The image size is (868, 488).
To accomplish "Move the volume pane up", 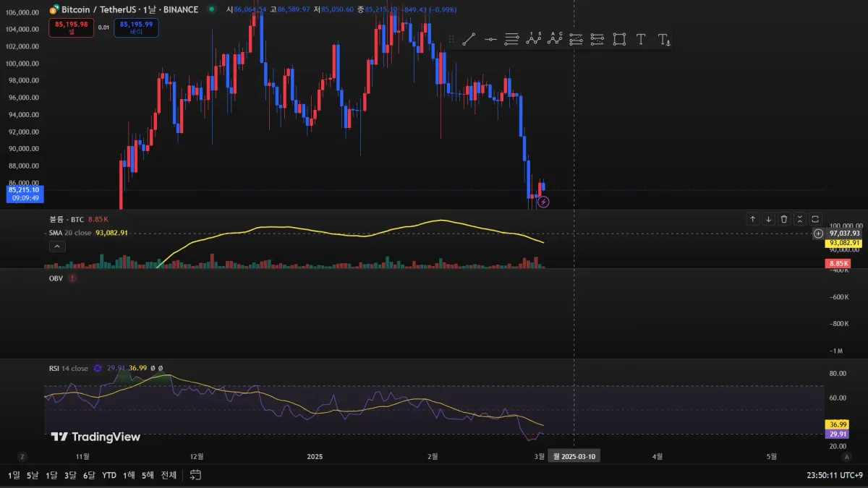I will (752, 219).
